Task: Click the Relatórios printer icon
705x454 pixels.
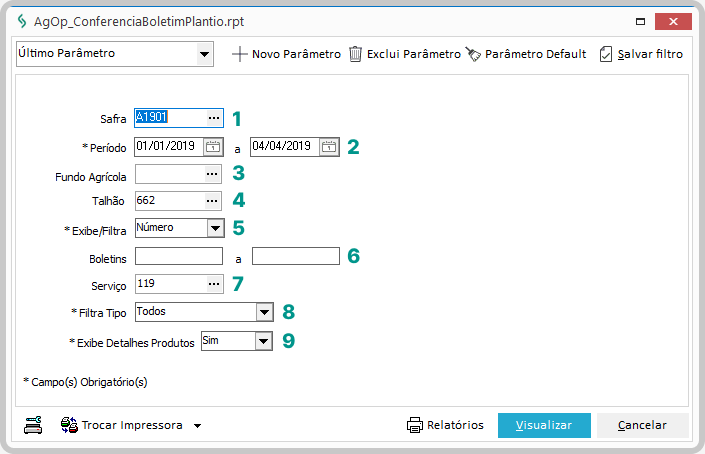Action: (x=415, y=425)
